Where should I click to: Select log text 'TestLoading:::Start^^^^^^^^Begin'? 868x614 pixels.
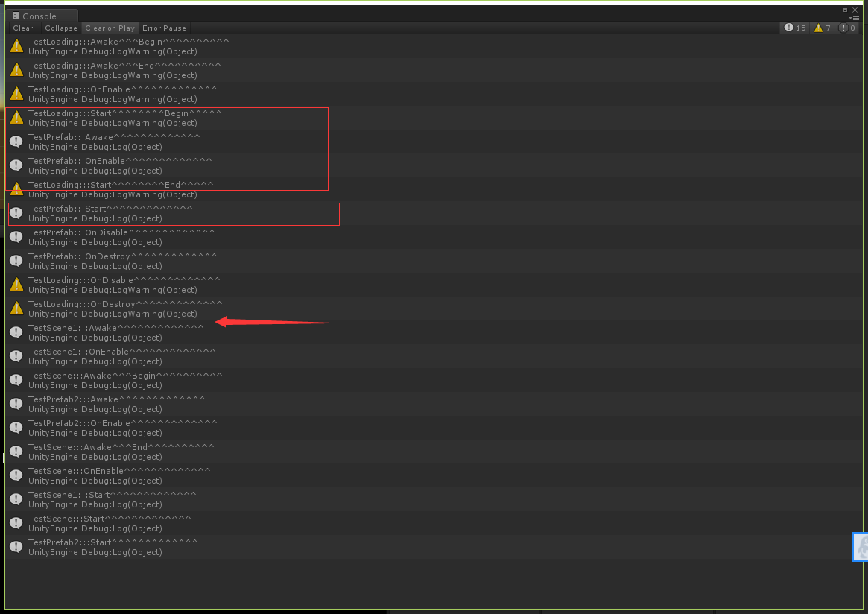pos(109,113)
